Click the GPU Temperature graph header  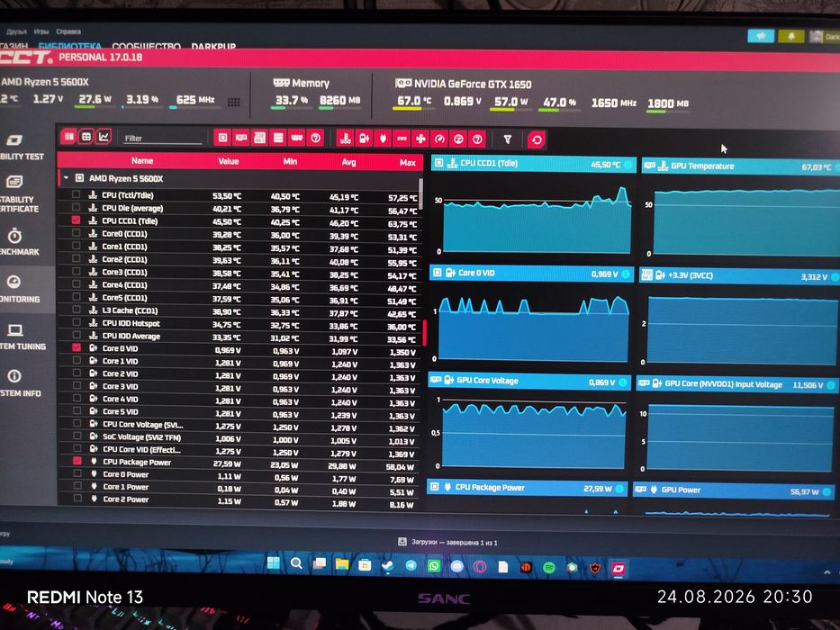740,166
